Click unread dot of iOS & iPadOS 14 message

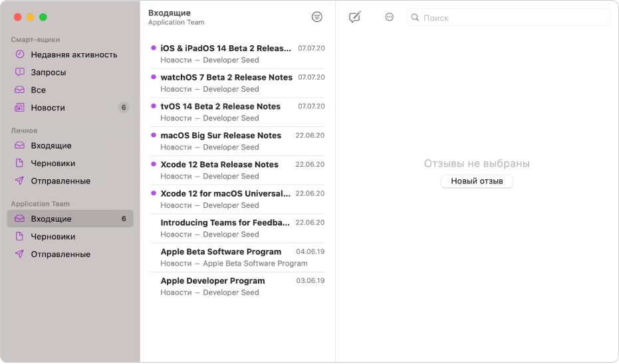[x=154, y=48]
